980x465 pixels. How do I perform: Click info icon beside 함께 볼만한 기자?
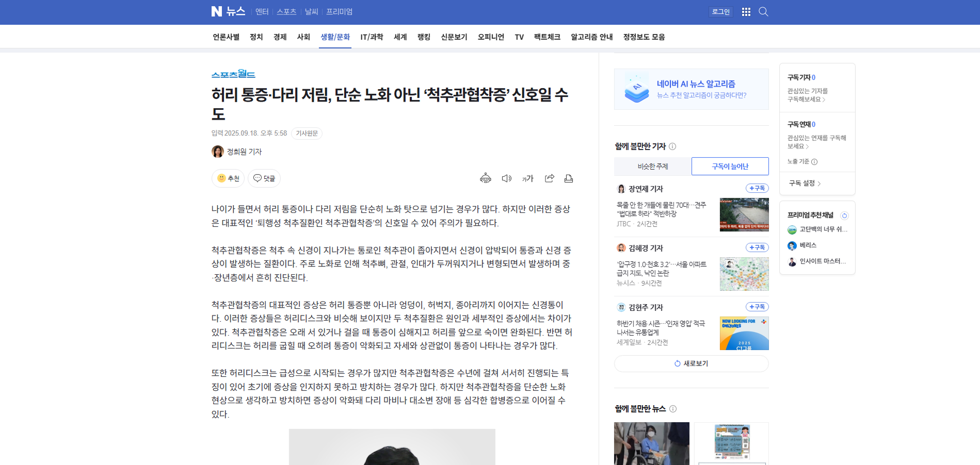(x=672, y=146)
